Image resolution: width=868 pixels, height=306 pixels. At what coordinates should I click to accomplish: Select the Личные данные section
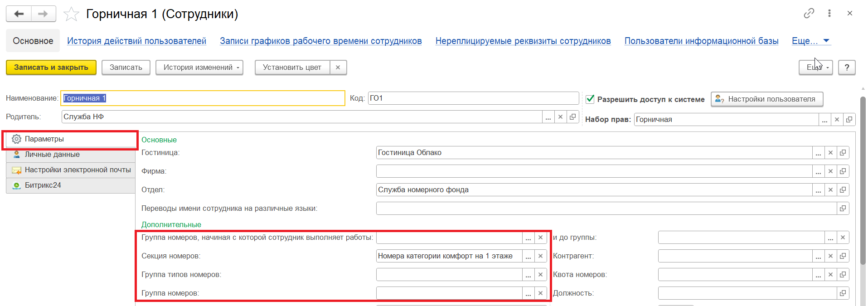pos(71,155)
